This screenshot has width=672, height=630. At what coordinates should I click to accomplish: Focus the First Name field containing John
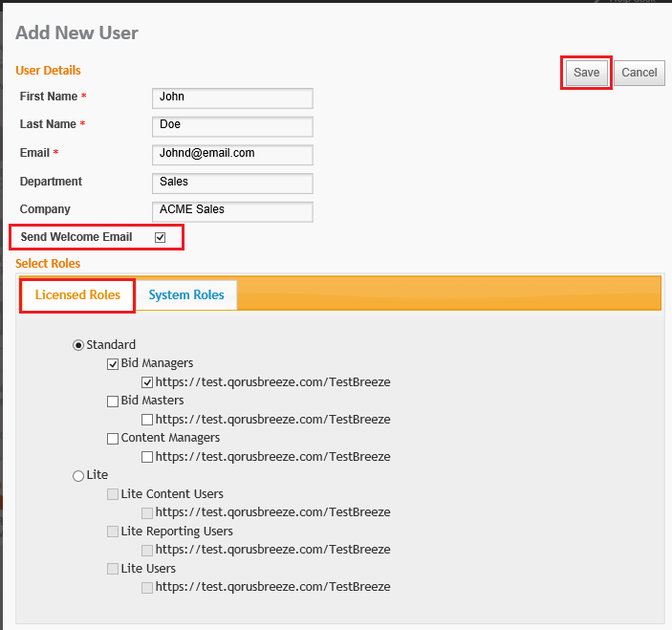click(x=232, y=98)
